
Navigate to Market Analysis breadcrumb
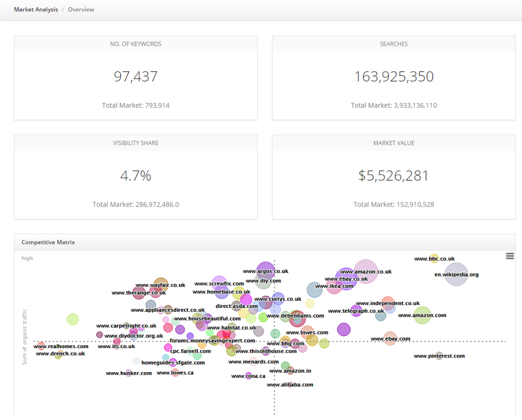click(36, 9)
